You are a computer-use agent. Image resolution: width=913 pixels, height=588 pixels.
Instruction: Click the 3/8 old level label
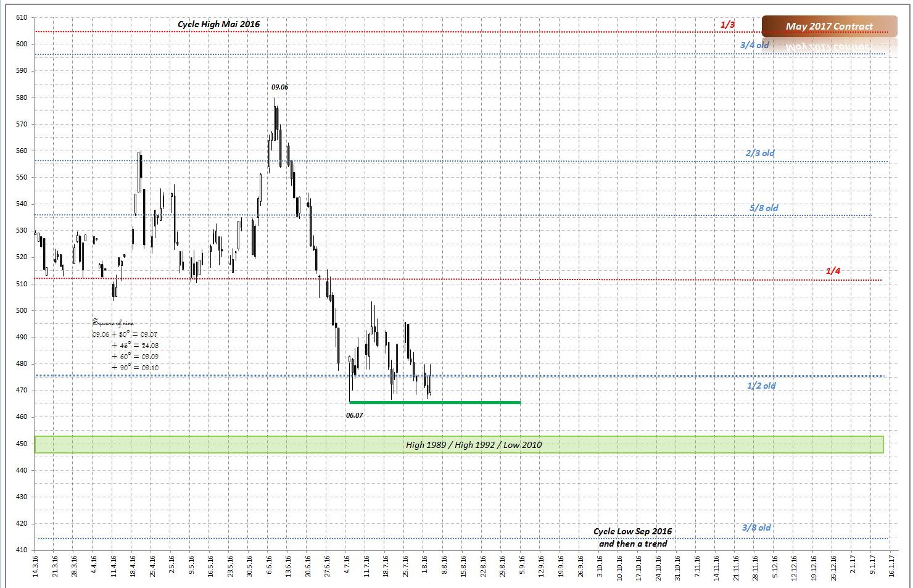tap(756, 528)
